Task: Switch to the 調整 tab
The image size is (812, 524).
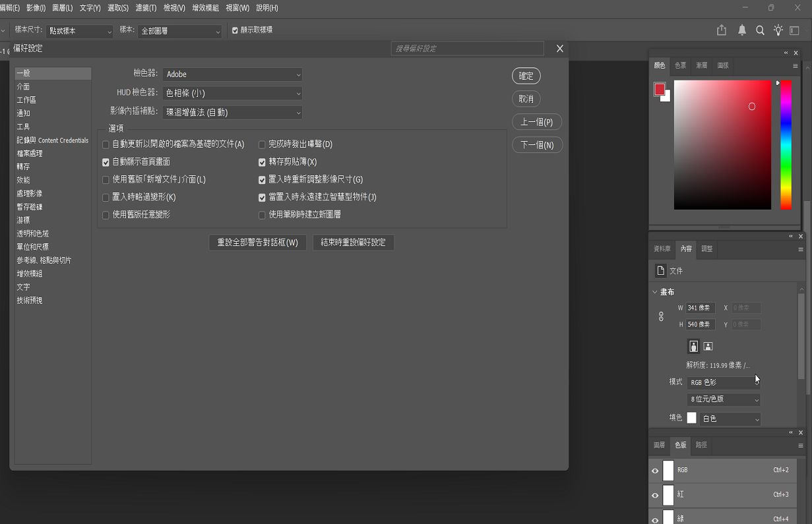Action: 706,248
